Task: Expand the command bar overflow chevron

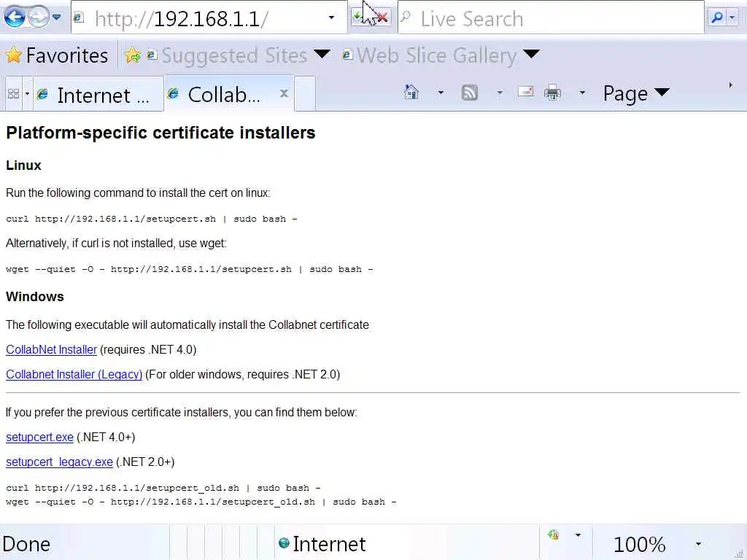Action: tap(731, 85)
